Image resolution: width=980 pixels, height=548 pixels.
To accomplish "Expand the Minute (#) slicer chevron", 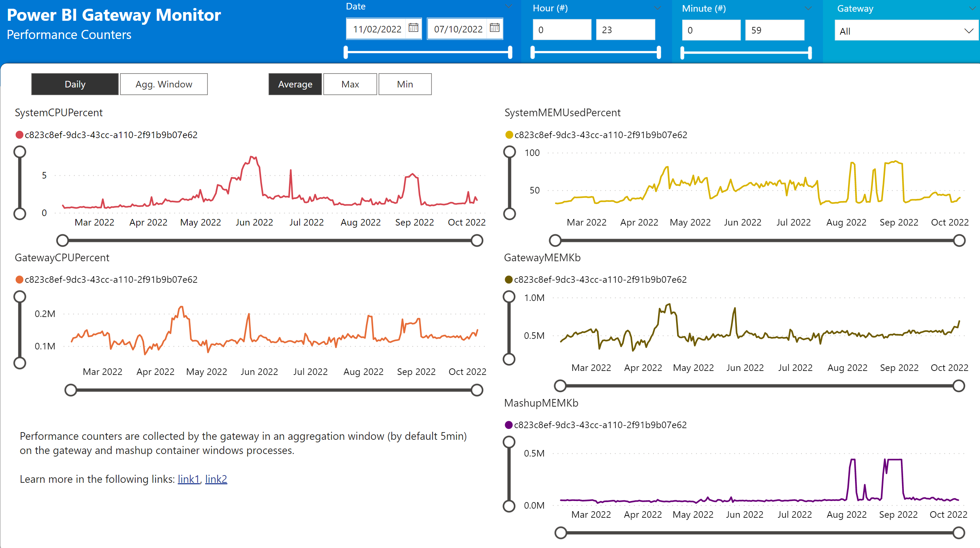I will point(808,8).
